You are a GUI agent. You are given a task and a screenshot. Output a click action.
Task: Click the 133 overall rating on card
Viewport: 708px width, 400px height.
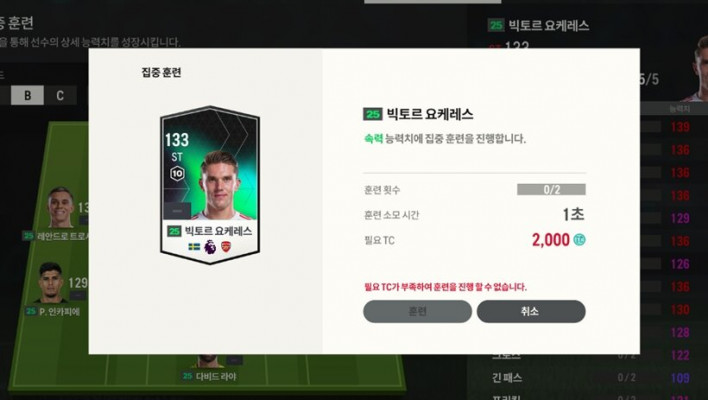tap(177, 140)
